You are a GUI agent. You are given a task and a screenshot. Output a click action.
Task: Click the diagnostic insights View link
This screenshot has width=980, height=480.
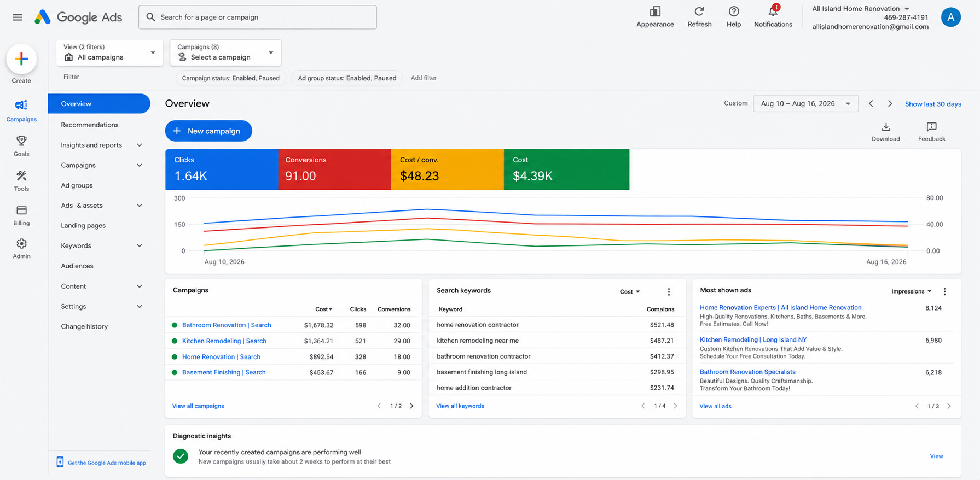click(936, 456)
